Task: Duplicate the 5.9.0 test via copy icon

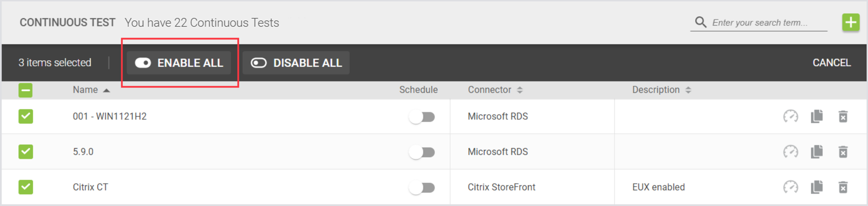Action: [817, 152]
